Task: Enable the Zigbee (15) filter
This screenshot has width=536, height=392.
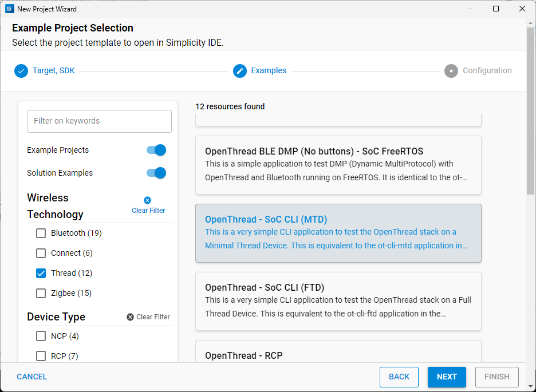Action: point(41,293)
